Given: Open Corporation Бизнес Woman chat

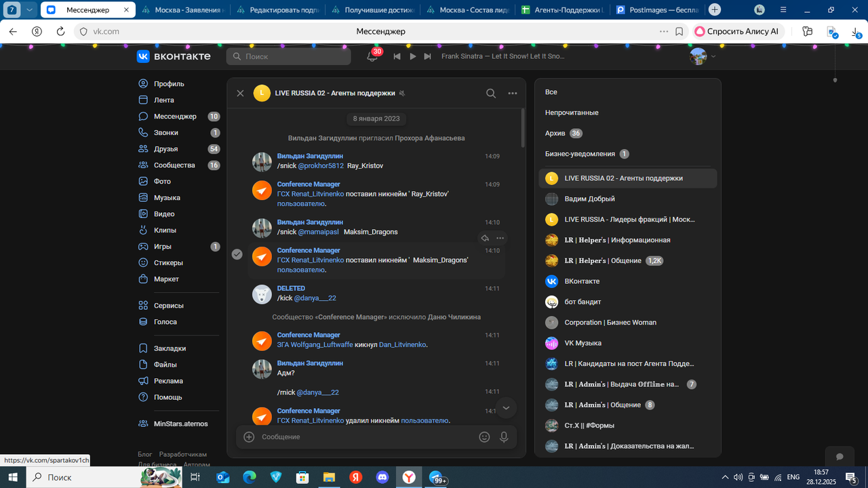Looking at the screenshot, I should [x=628, y=323].
